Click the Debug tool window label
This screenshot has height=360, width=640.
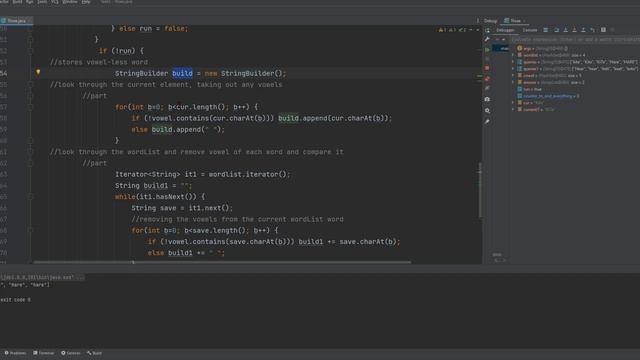click(490, 20)
